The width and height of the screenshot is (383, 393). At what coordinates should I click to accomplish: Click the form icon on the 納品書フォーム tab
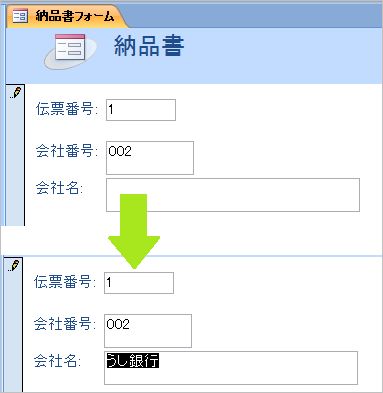(x=20, y=16)
